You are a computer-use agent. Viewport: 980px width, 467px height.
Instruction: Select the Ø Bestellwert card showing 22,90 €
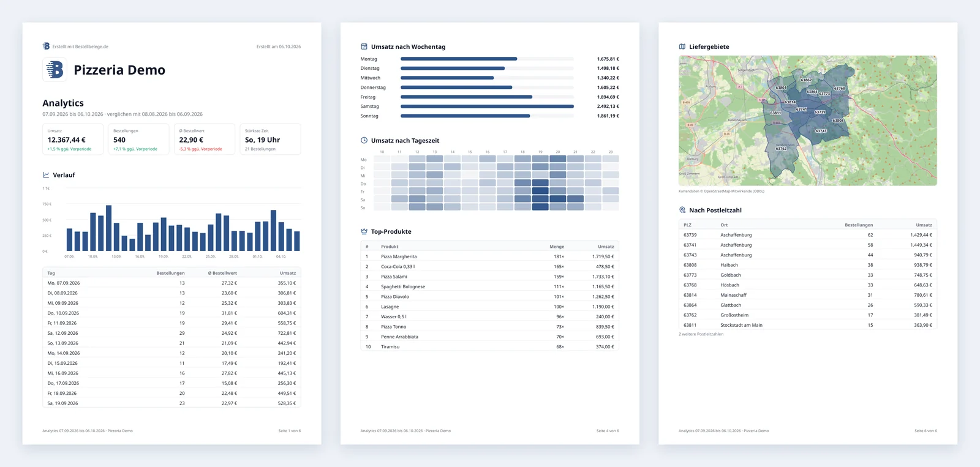tap(205, 140)
